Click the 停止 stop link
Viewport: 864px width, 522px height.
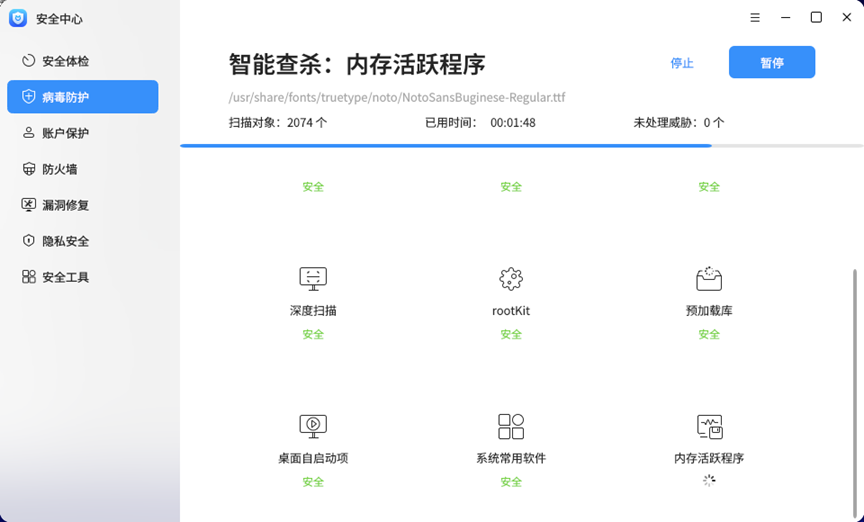coord(682,63)
